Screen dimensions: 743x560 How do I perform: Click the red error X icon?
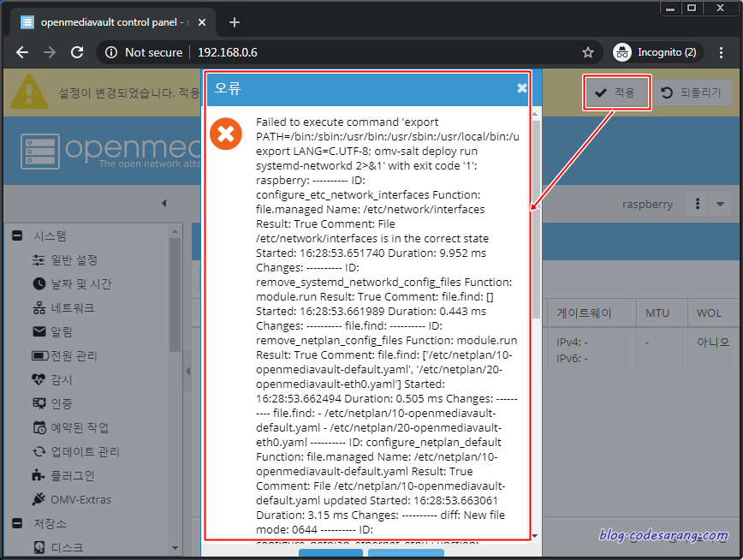226,134
